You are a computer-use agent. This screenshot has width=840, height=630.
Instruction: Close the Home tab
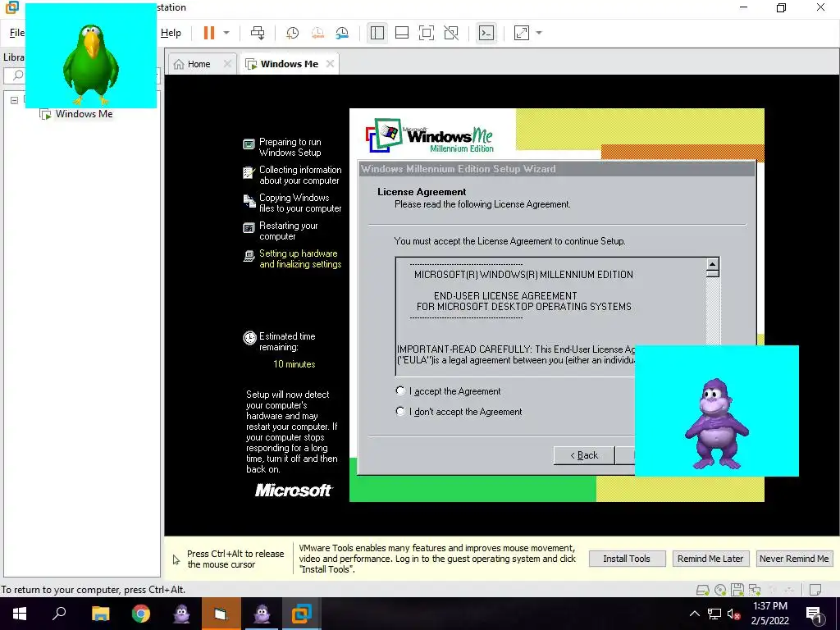228,64
